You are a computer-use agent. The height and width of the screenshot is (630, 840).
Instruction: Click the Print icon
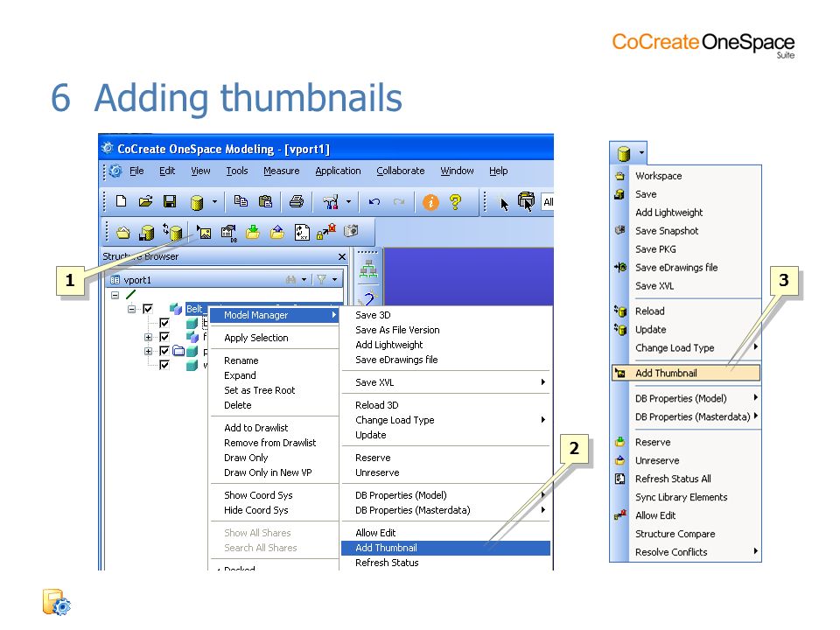[x=297, y=201]
